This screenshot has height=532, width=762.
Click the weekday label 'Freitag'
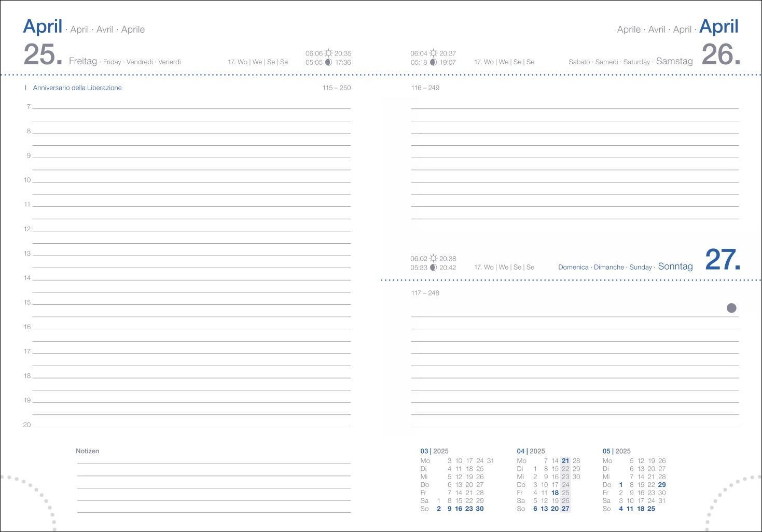tap(83, 61)
